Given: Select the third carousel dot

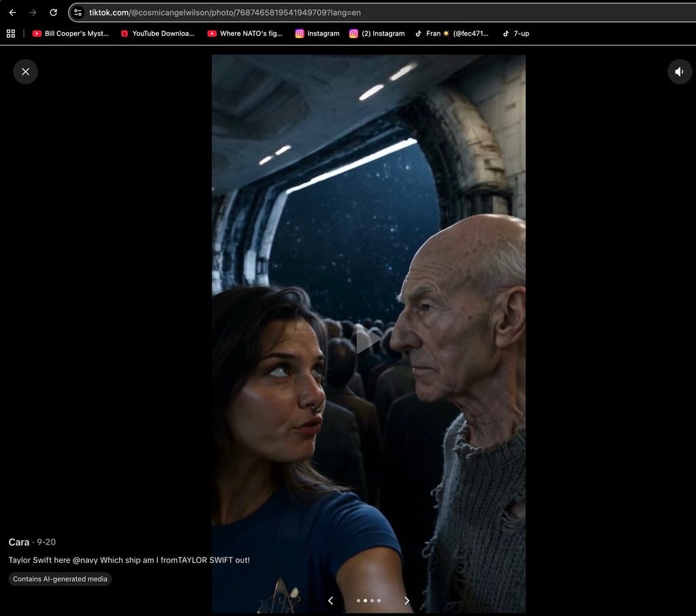Looking at the screenshot, I should (372, 600).
